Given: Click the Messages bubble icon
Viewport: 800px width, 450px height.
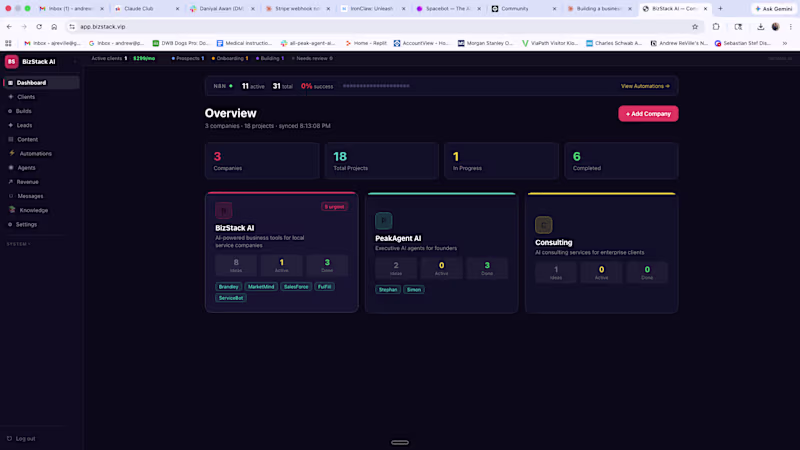Looking at the screenshot, I should 11,196.
